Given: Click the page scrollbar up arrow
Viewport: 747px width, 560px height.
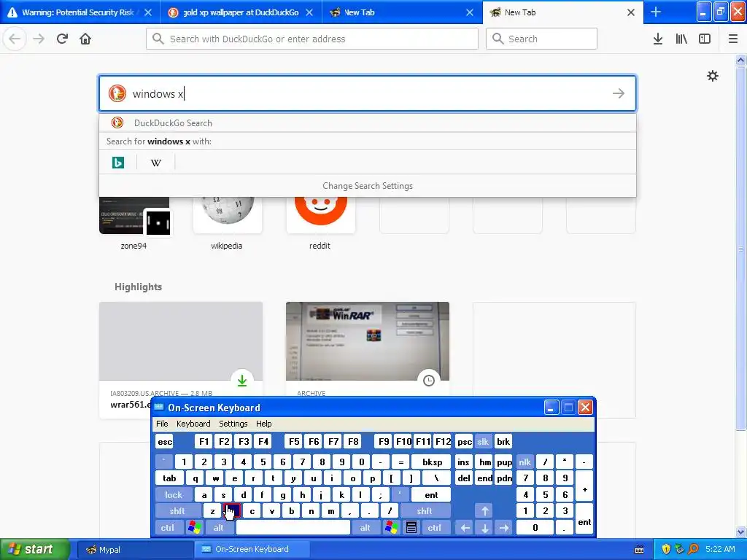Looking at the screenshot, I should pyautogui.click(x=741, y=60).
